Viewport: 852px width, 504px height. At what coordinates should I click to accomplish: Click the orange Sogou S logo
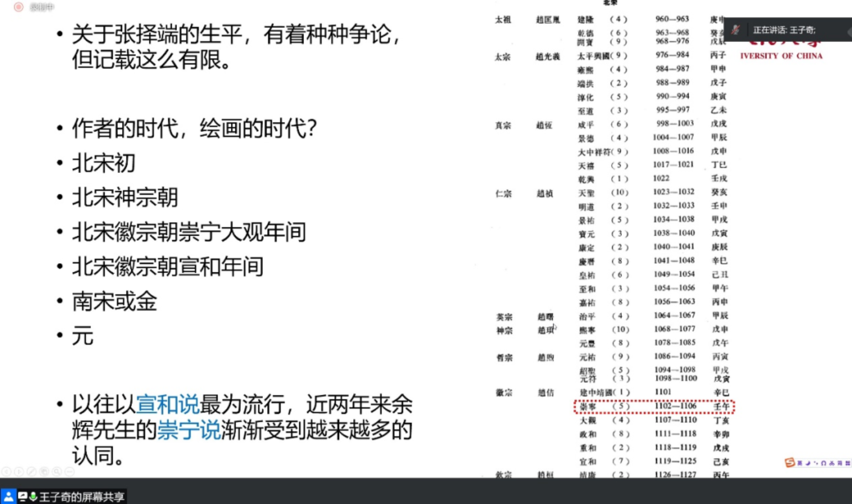coord(790,463)
